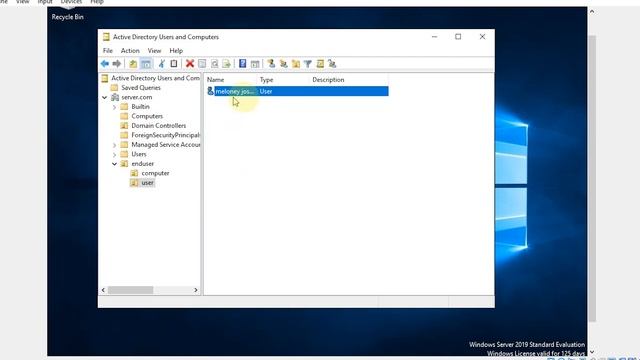Click tree pane scrollbar left arrow
The height and width of the screenshot is (360, 640).
pyautogui.click(x=103, y=290)
